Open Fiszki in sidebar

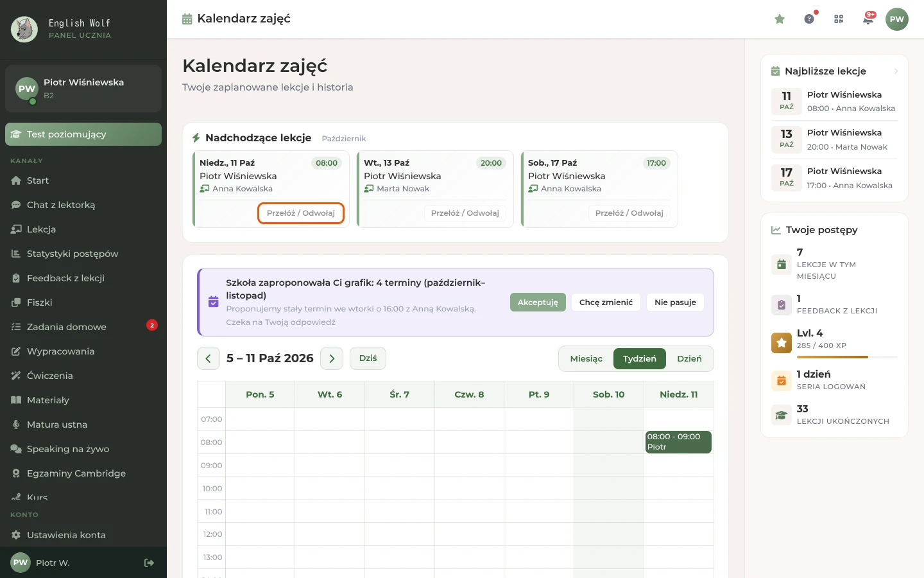click(83, 302)
